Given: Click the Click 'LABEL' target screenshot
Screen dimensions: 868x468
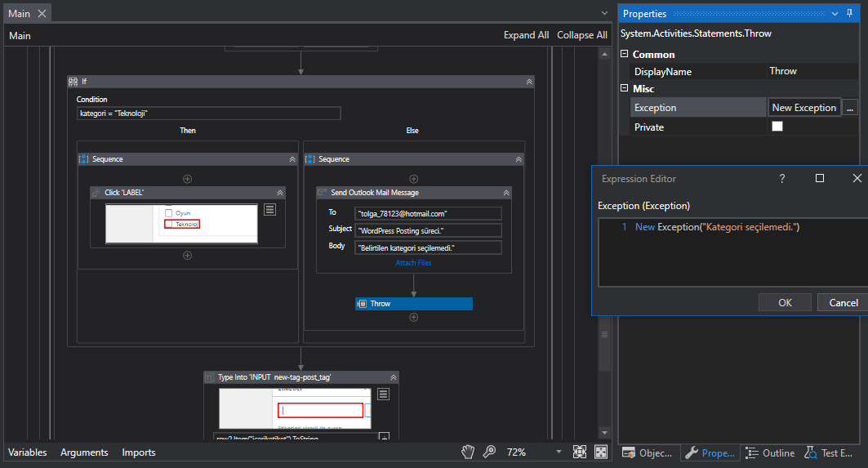Looking at the screenshot, I should (x=181, y=224).
